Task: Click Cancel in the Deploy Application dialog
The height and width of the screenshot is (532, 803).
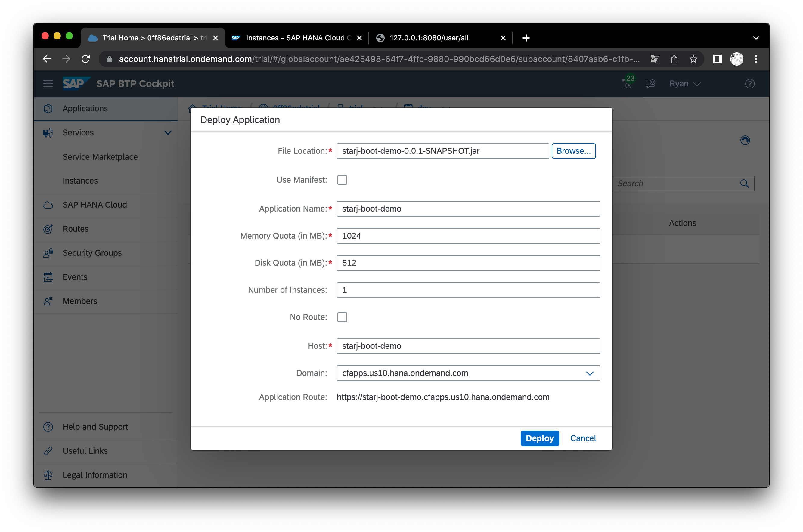Action: (x=583, y=438)
